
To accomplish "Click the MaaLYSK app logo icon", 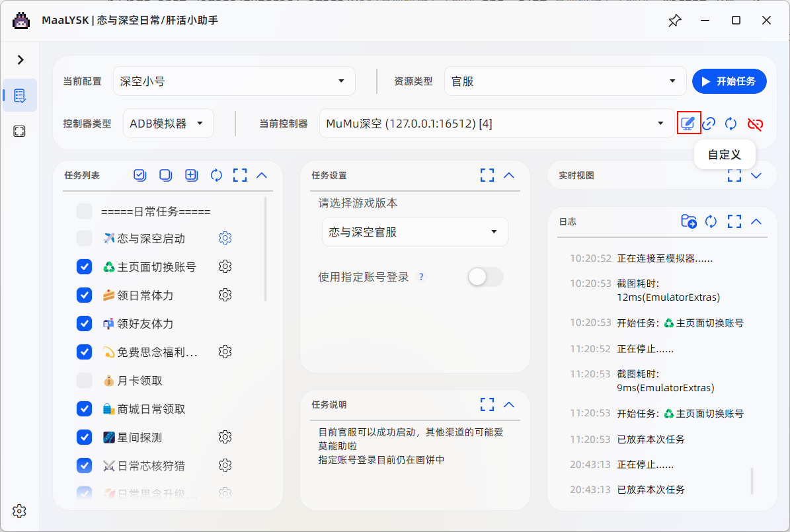I will [x=20, y=20].
